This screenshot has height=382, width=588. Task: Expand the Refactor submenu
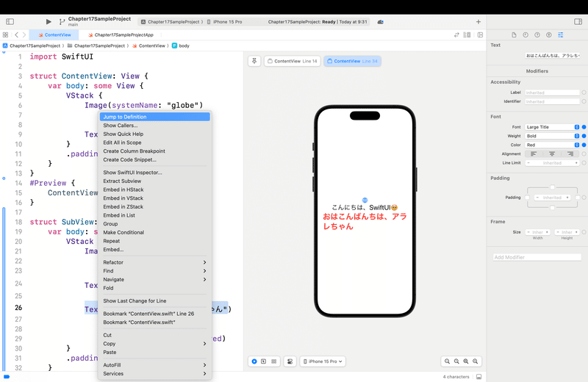click(154, 262)
